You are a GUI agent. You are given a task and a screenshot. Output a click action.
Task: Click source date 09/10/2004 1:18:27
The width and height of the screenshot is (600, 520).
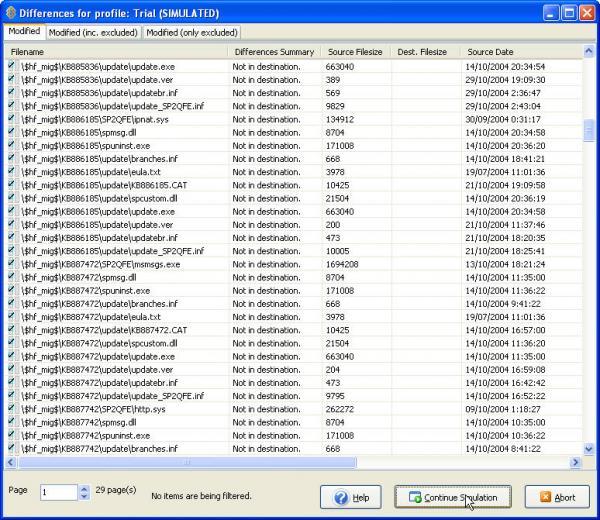pyautogui.click(x=503, y=409)
